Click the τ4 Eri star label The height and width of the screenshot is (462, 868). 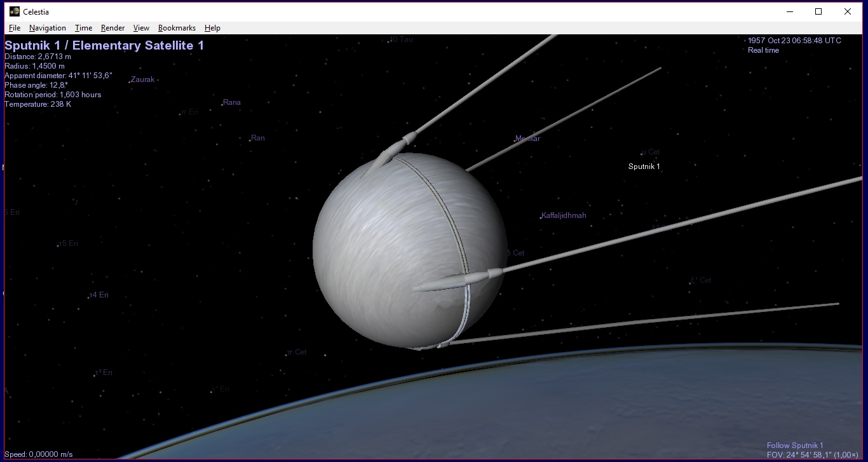[x=99, y=295]
